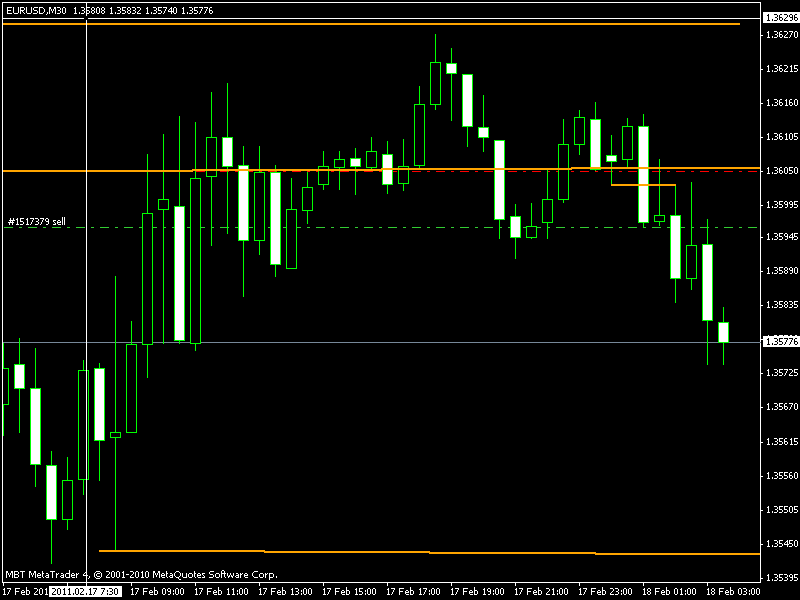This screenshot has height=600, width=800.
Task: Click the 17 Feb 17:00 time label
Action: (413, 592)
